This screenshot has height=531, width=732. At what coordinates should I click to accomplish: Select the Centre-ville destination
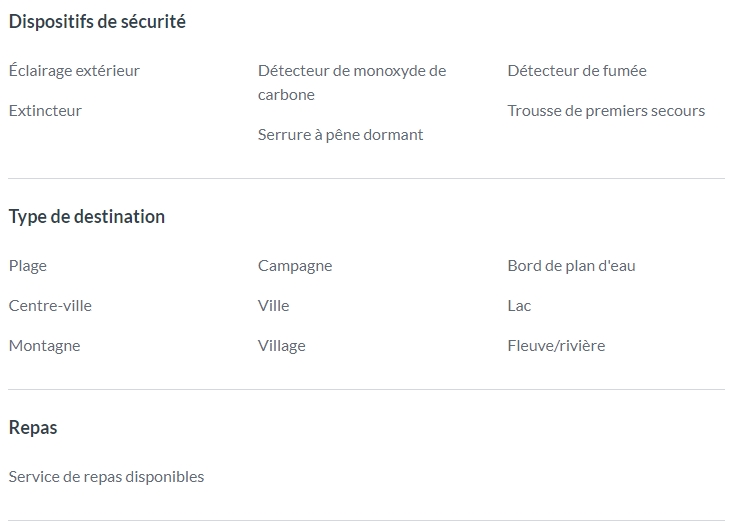[50, 306]
